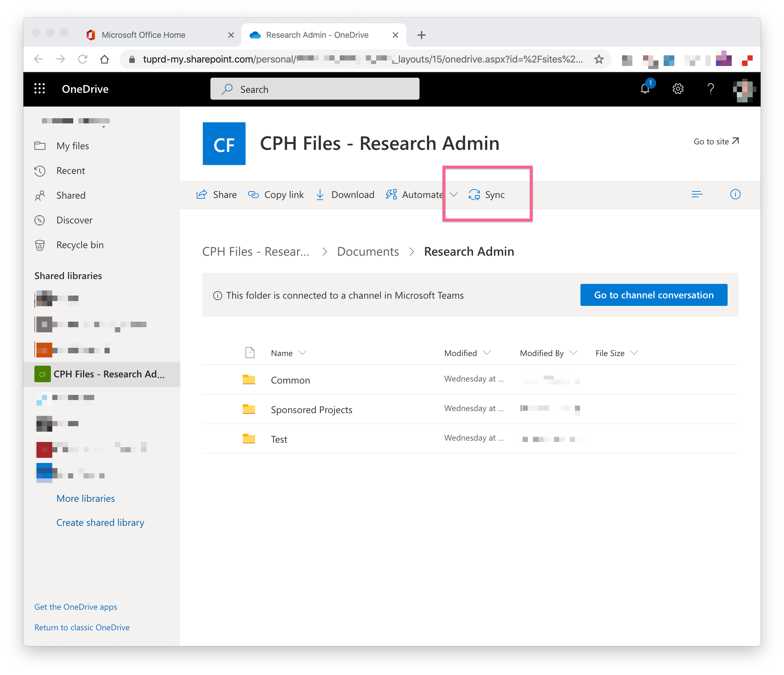The height and width of the screenshot is (675, 784).
Task: Click the OneDrive header title
Action: (85, 89)
